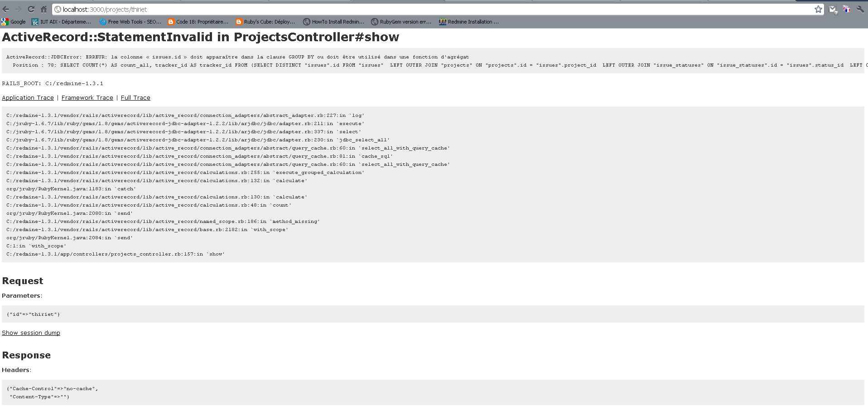The width and height of the screenshot is (868, 420).
Task: Click the calculations.rb:132 in `calculate' line
Action: point(157,181)
